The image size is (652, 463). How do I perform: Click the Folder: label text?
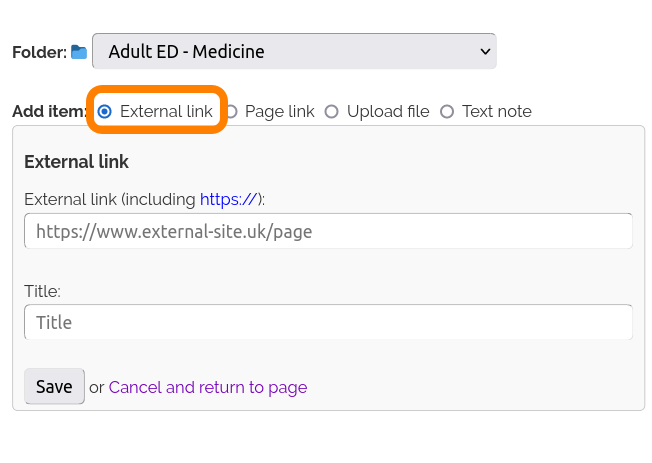39,52
